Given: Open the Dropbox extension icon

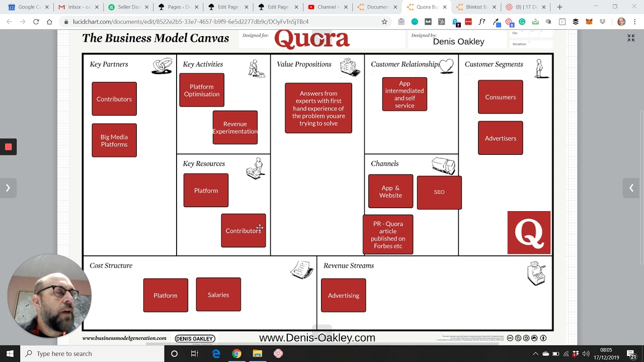Looking at the screenshot, I should click(x=602, y=22).
